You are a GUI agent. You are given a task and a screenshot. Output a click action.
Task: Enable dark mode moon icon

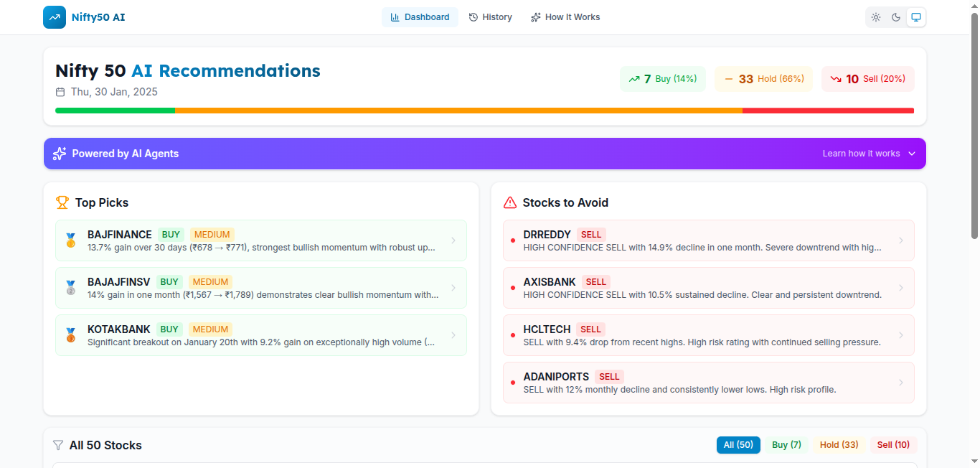[x=896, y=17]
